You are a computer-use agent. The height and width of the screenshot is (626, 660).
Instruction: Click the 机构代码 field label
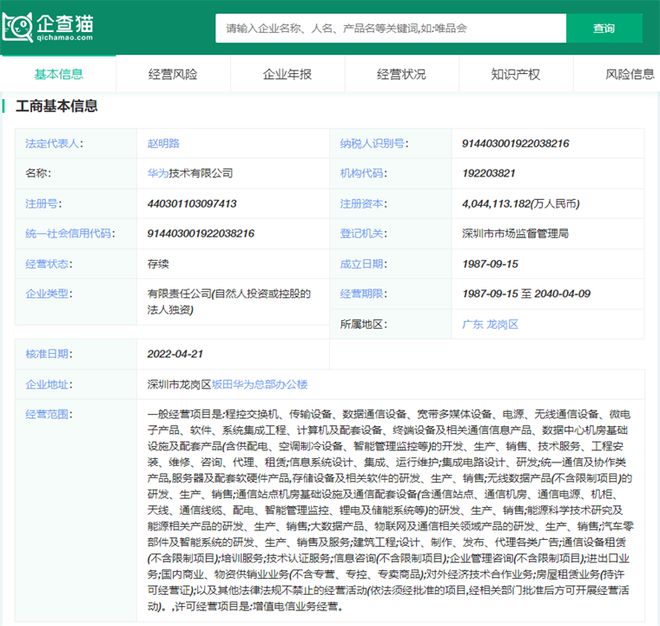[363, 173]
